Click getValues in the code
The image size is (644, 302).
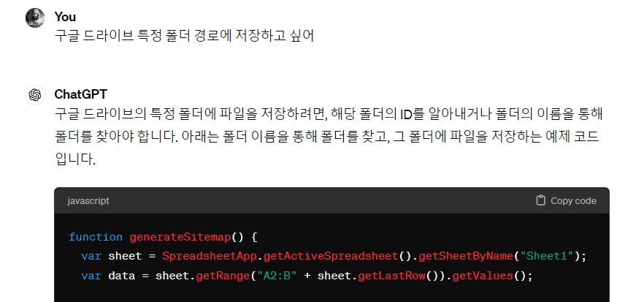[483, 275]
